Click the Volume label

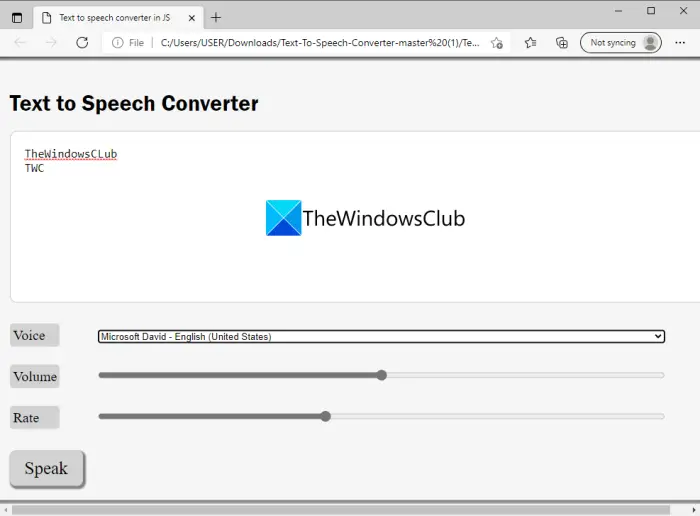34,376
